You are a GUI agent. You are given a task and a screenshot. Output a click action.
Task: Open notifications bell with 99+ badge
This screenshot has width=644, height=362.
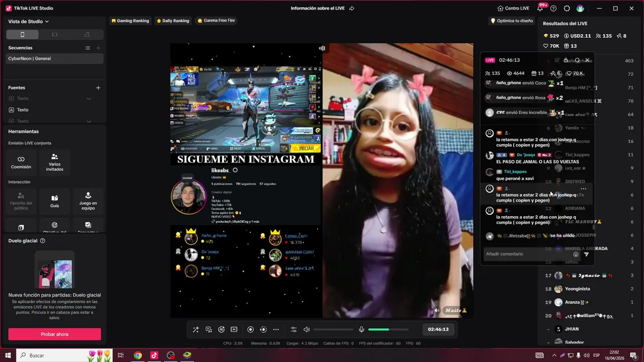pyautogui.click(x=540, y=8)
